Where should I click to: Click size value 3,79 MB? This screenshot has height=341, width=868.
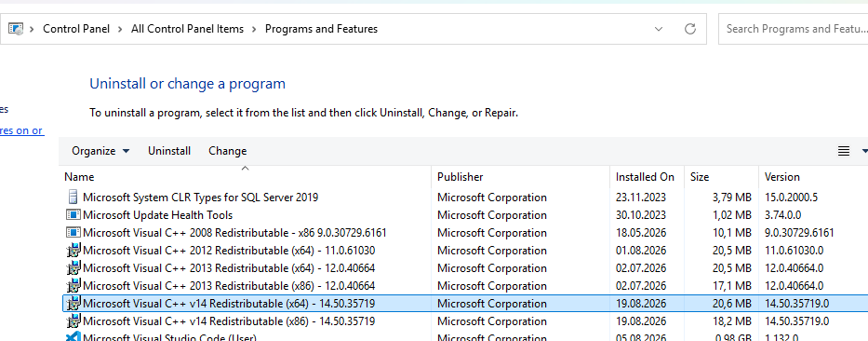pyautogui.click(x=732, y=197)
